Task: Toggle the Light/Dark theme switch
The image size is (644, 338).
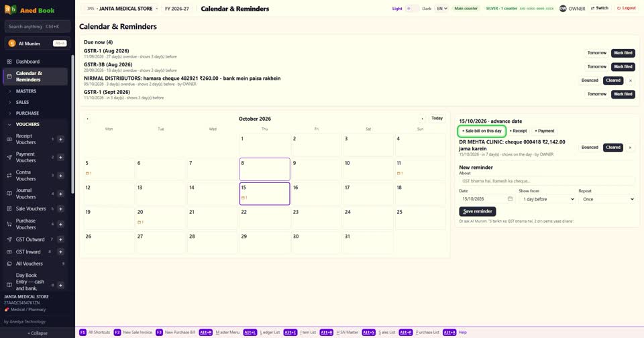Action: 412,8
